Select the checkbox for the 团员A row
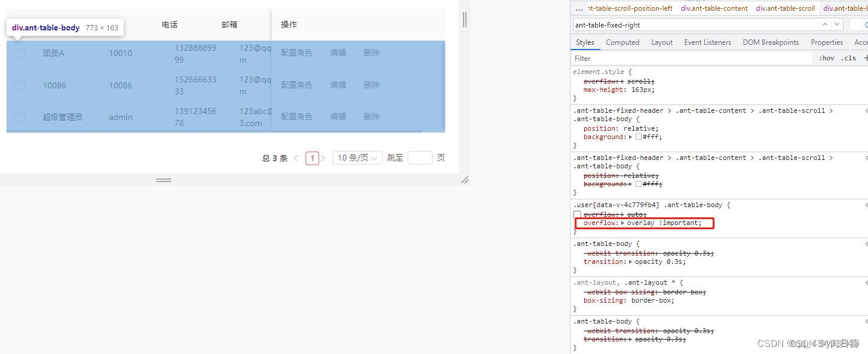The image size is (868, 354). pos(20,53)
